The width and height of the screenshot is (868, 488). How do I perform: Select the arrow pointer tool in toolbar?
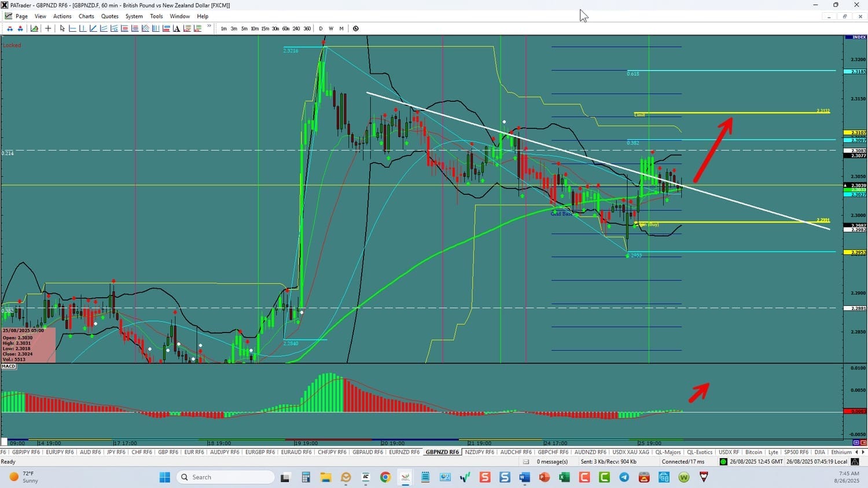tap(62, 28)
